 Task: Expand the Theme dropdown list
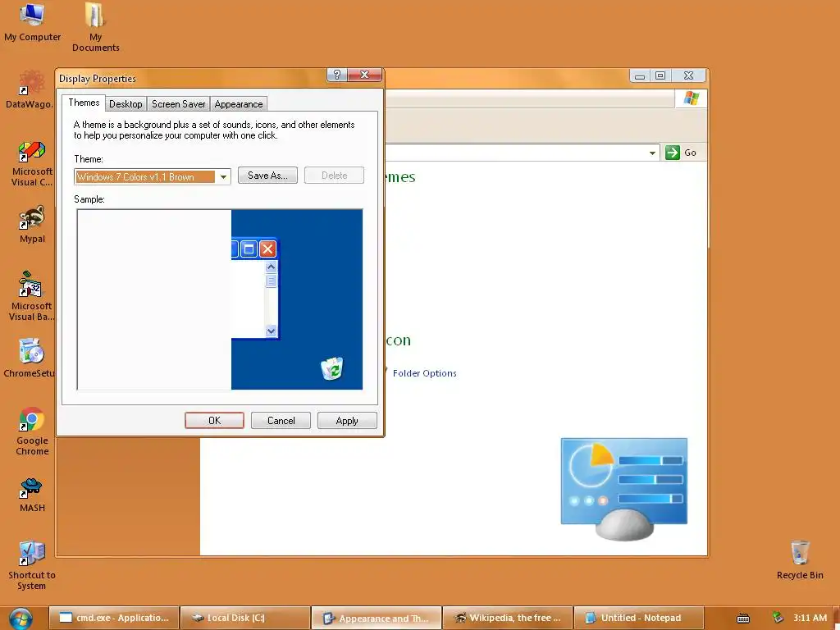point(223,177)
